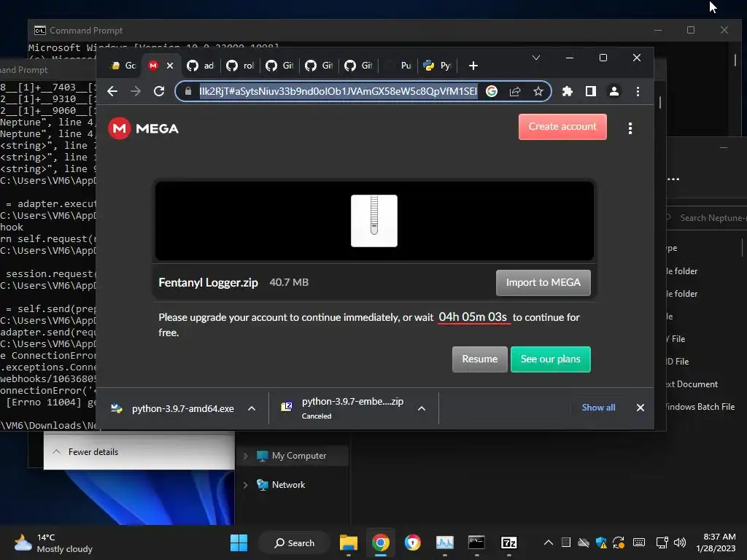This screenshot has width=747, height=560.
Task: Open the Task Manager taskbar icon
Action: coord(445,542)
